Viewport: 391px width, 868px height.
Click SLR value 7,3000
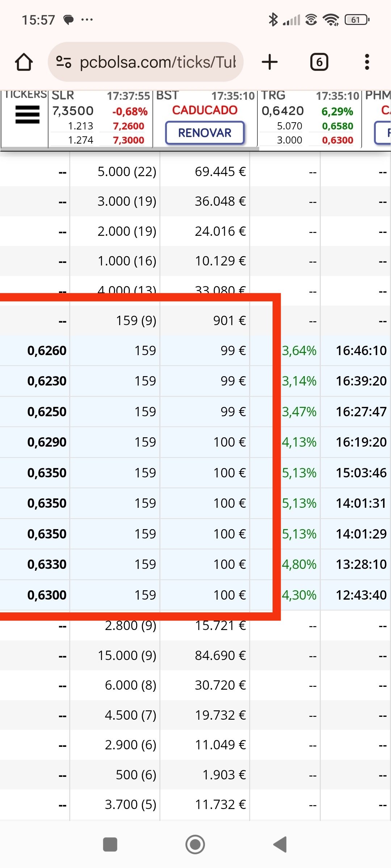[x=129, y=140]
